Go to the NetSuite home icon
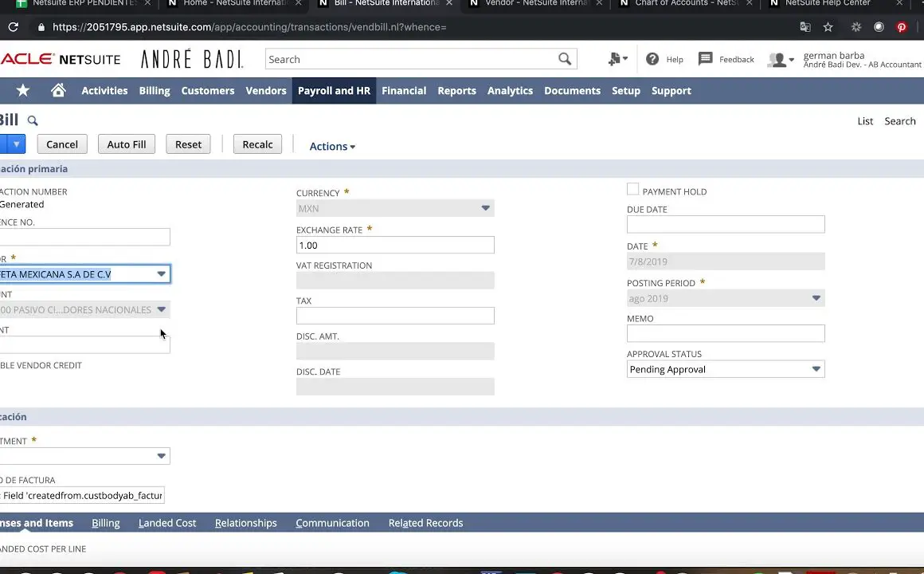The width and height of the screenshot is (924, 574). point(58,91)
